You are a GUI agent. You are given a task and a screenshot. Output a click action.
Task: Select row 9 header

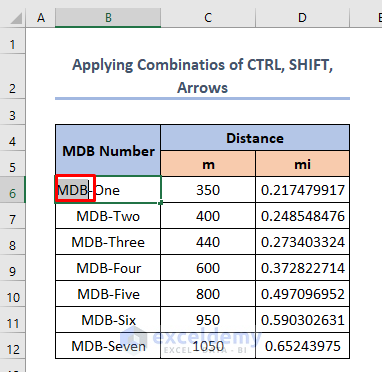click(x=13, y=268)
